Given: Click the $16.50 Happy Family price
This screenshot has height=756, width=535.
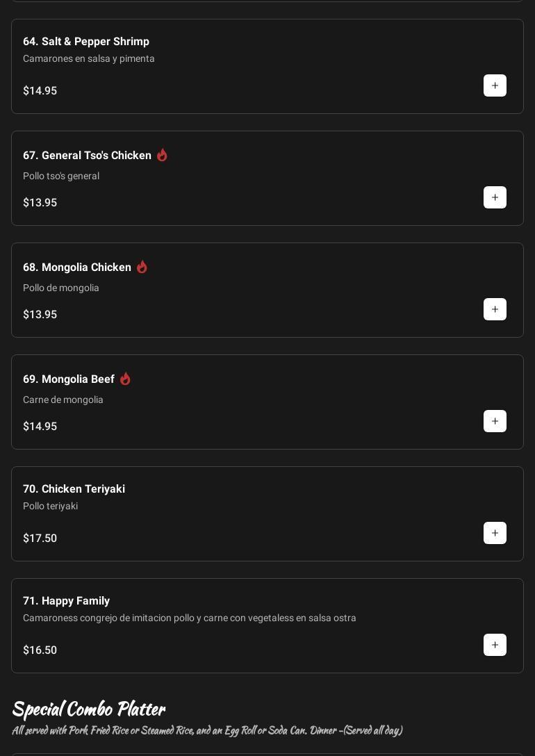Looking at the screenshot, I should (x=40, y=650).
